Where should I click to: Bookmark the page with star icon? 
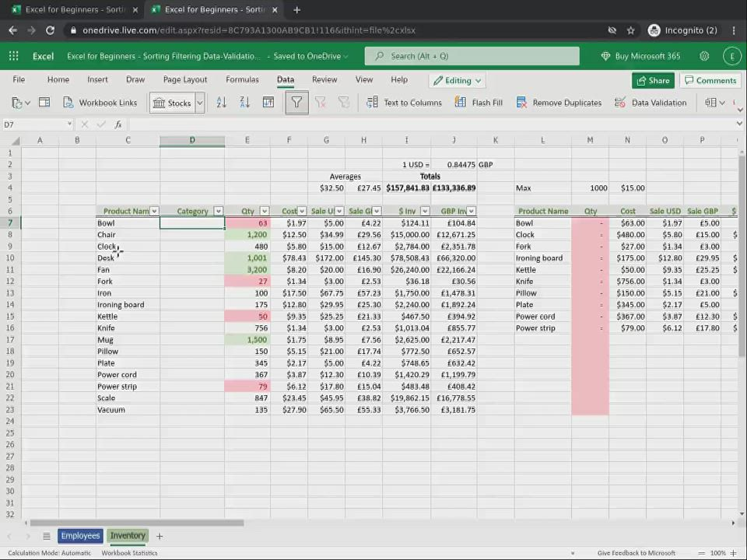pos(631,30)
